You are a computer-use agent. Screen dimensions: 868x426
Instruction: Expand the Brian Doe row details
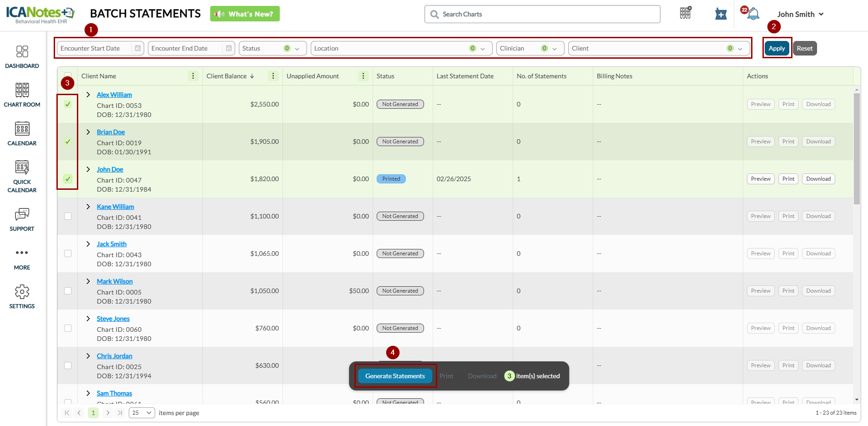coord(88,132)
